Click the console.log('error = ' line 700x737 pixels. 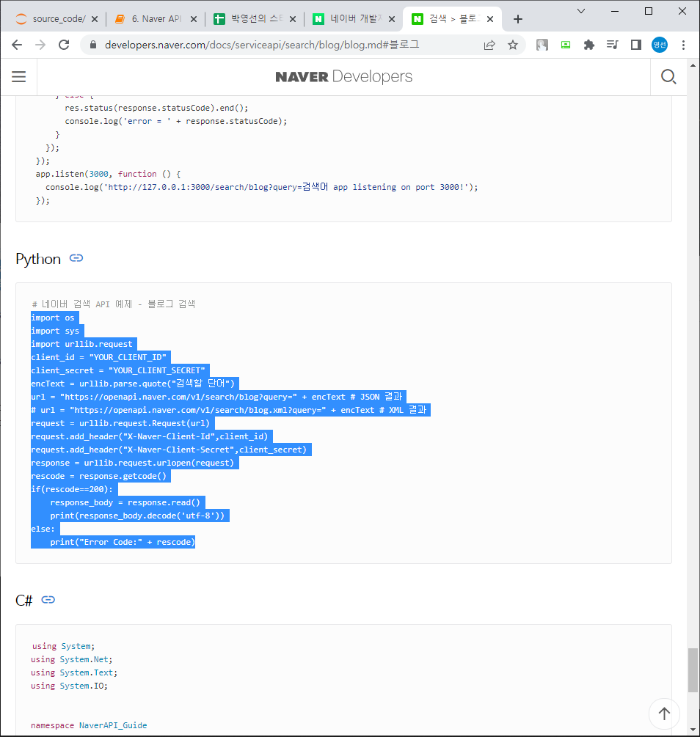[x=176, y=121]
